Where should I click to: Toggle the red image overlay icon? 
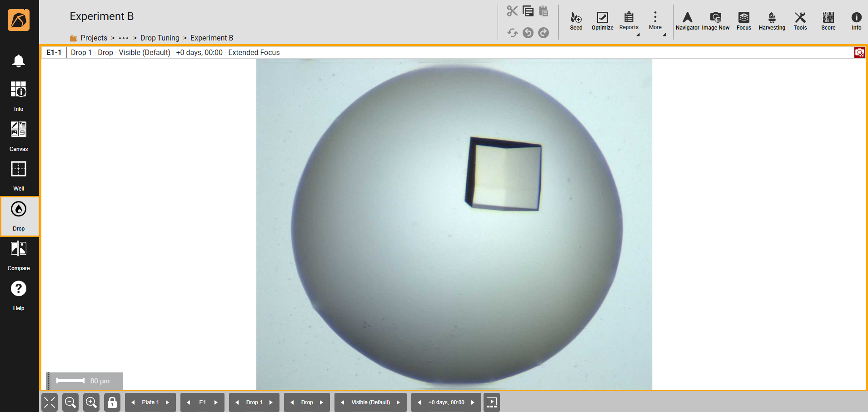pyautogui.click(x=859, y=53)
